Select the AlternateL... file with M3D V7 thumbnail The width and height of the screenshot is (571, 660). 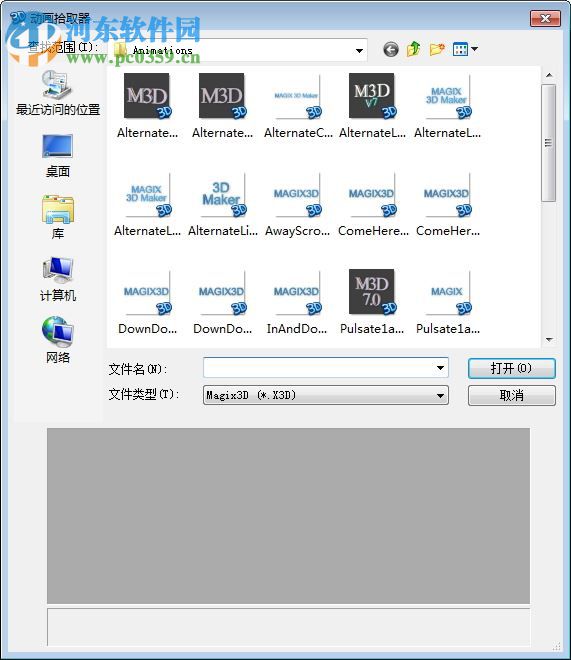point(372,106)
